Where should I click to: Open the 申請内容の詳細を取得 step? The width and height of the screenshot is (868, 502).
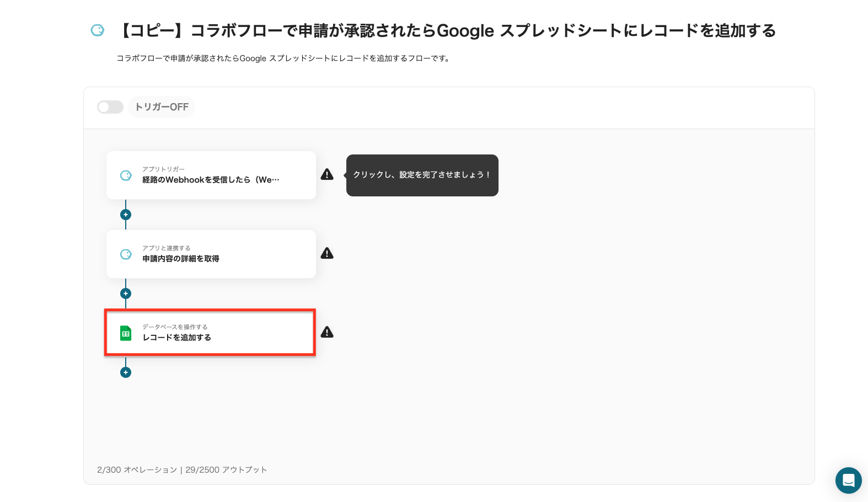(211, 254)
